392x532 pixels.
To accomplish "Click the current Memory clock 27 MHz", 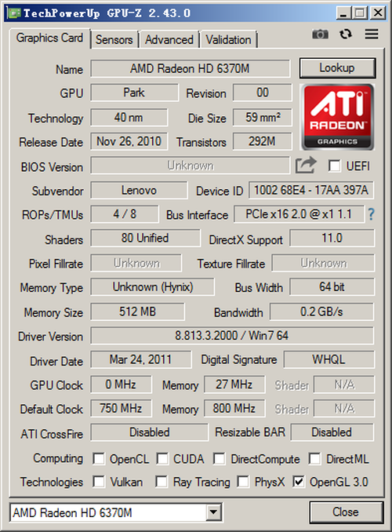I will click(x=234, y=384).
